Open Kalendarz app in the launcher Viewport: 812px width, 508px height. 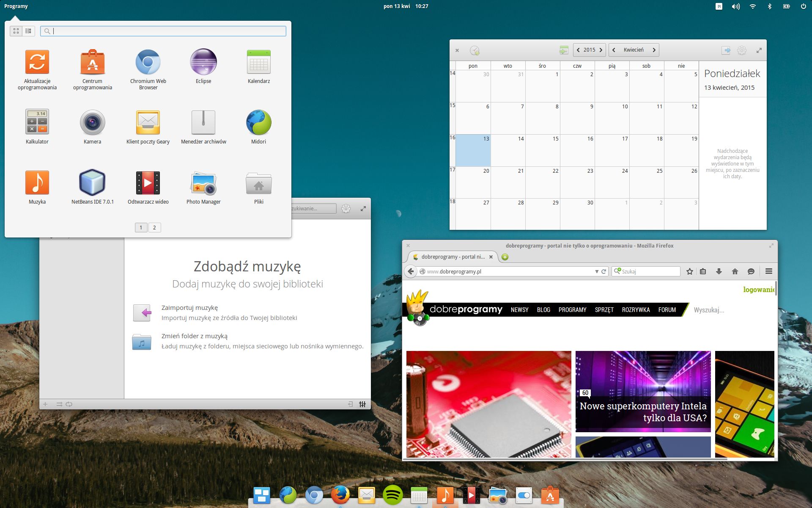[x=259, y=67]
